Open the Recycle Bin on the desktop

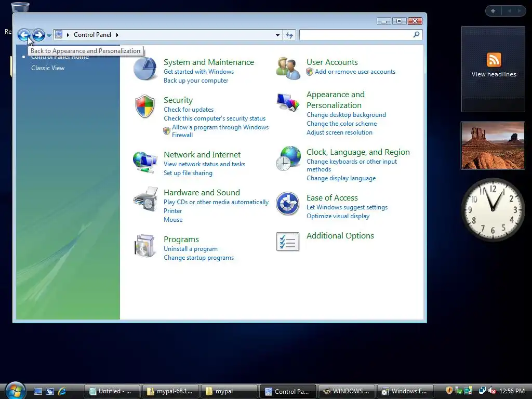(20, 7)
